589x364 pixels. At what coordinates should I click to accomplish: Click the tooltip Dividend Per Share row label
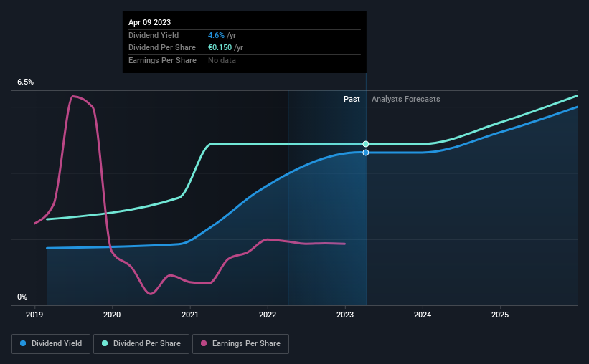pos(162,48)
